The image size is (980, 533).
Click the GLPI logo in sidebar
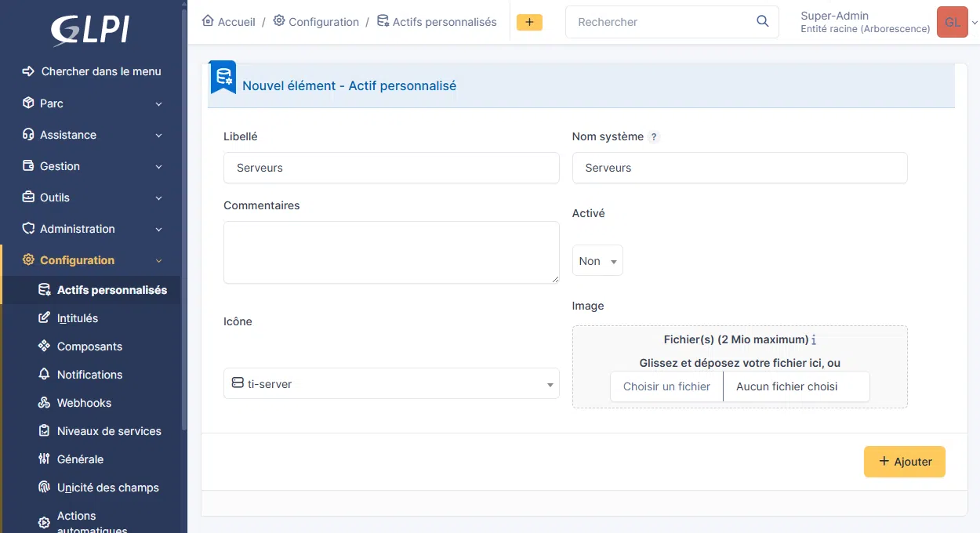pyautogui.click(x=90, y=31)
